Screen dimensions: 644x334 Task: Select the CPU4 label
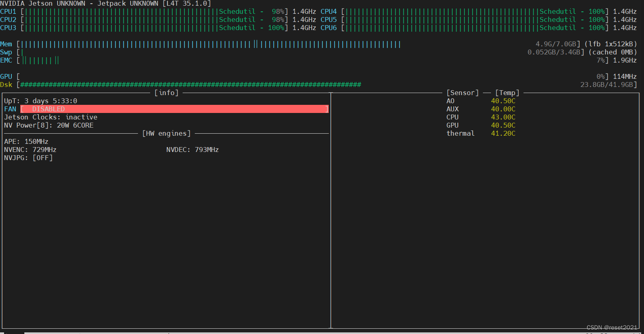click(329, 11)
